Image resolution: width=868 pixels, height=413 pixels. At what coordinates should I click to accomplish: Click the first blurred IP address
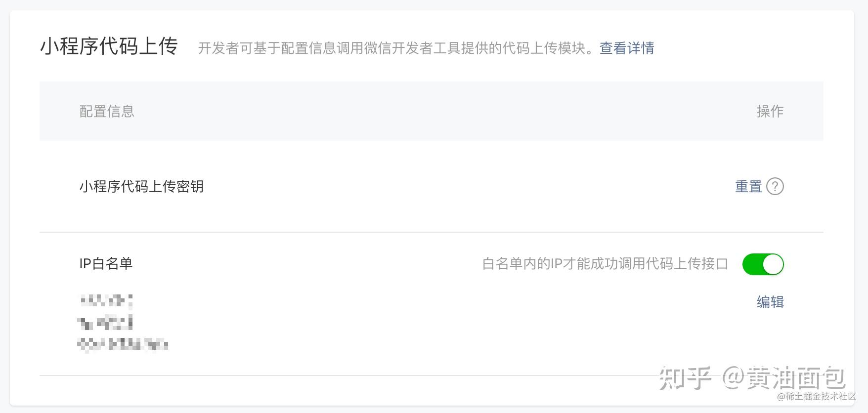(x=106, y=300)
